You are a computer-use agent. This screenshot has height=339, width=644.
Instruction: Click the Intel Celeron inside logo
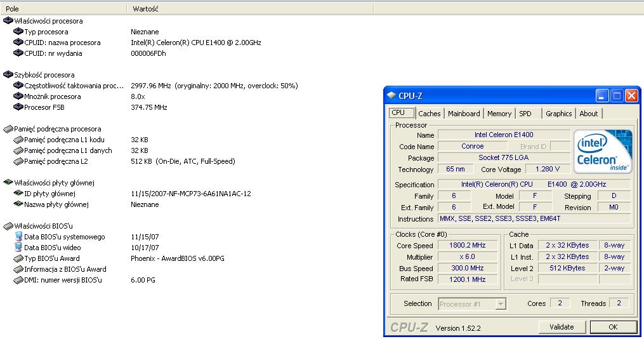tap(603, 152)
